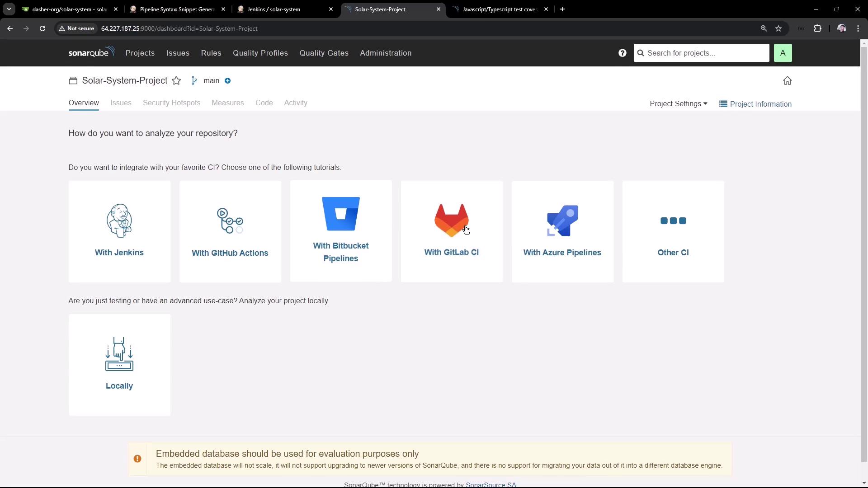Screen dimensions: 868x488
Task: Select the GitHub Actions workflow icon
Action: [230, 221]
